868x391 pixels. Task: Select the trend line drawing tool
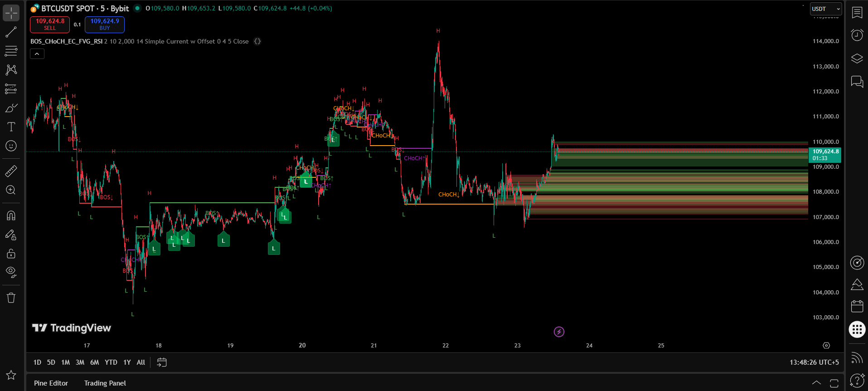point(11,32)
